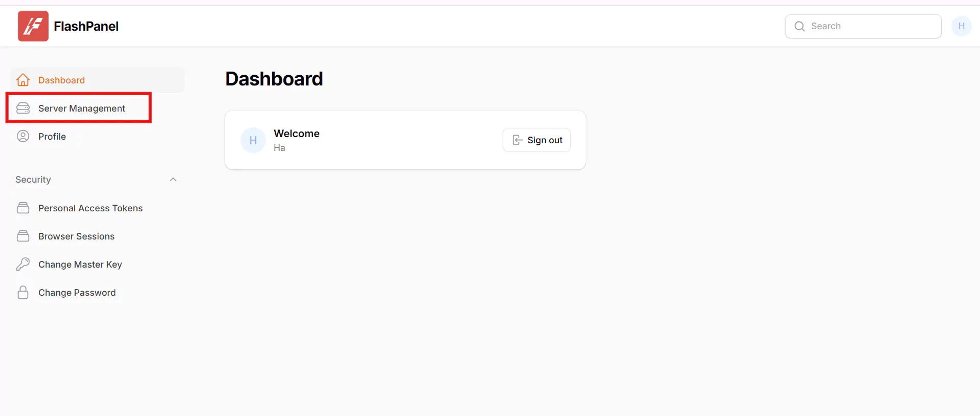The image size is (980, 416).
Task: Open the Profile sidebar item
Action: [x=52, y=137]
